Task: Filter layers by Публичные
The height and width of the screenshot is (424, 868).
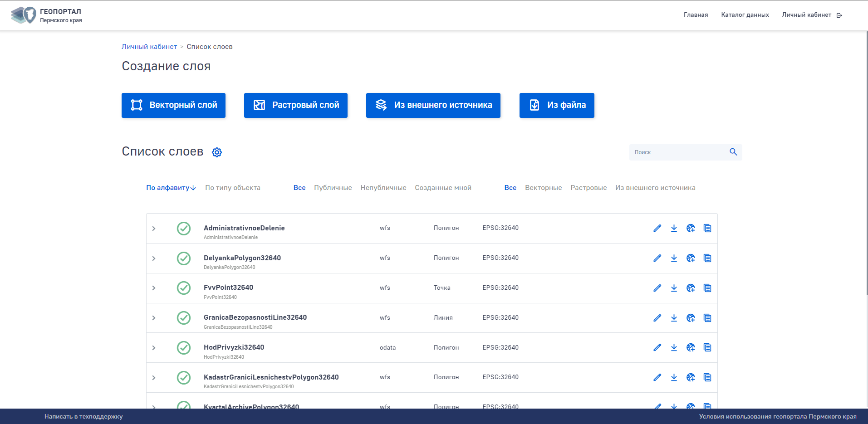Action: pos(333,188)
